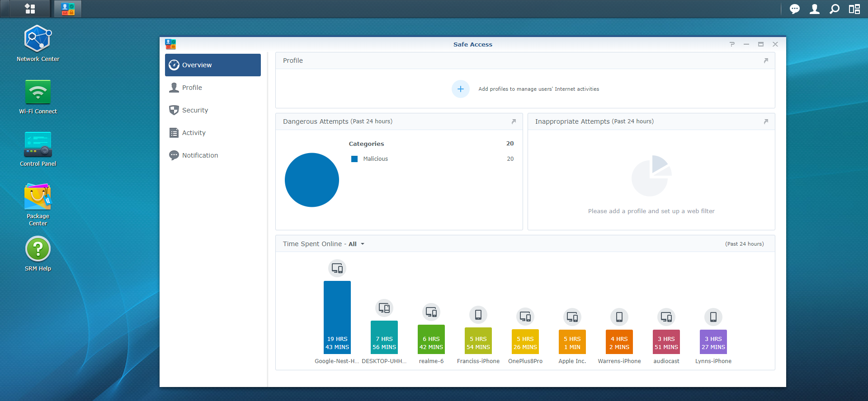The image size is (868, 401).
Task: Click the DESKTOP-UHH device icon
Action: coord(384,308)
